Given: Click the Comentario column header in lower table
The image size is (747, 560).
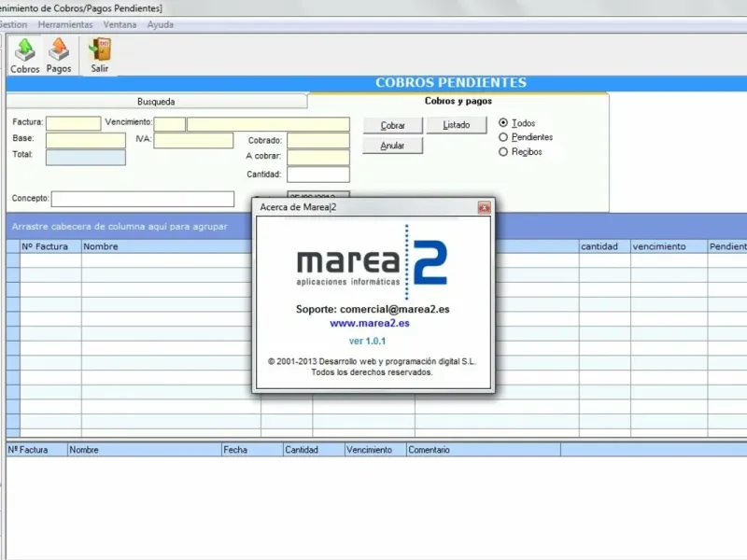Looking at the screenshot, I should [x=484, y=450].
